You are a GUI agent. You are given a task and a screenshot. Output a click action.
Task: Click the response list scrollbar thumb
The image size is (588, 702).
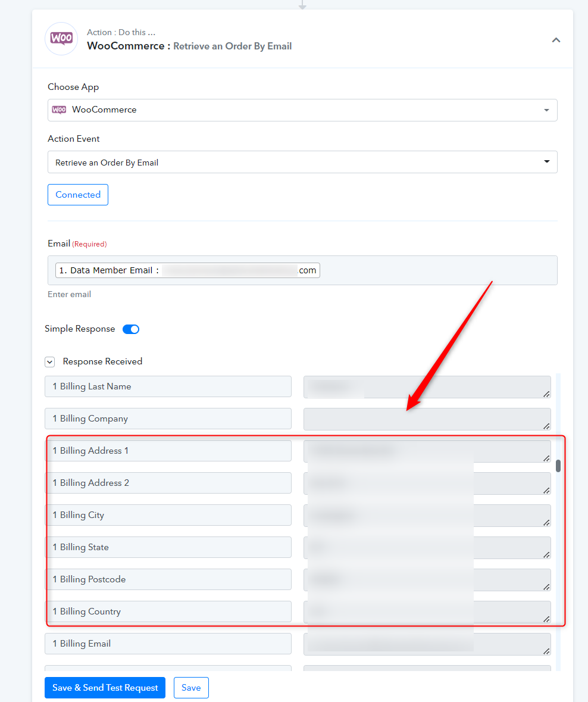[558, 466]
